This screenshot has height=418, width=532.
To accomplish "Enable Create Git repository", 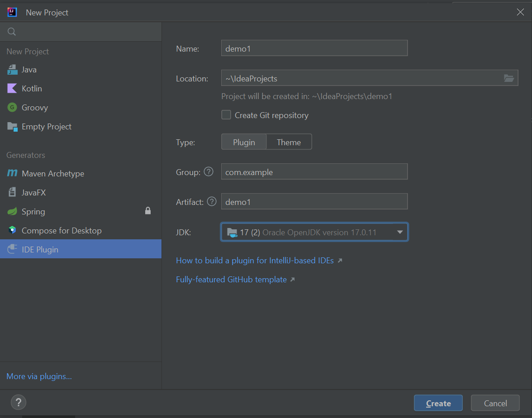I will click(x=226, y=115).
